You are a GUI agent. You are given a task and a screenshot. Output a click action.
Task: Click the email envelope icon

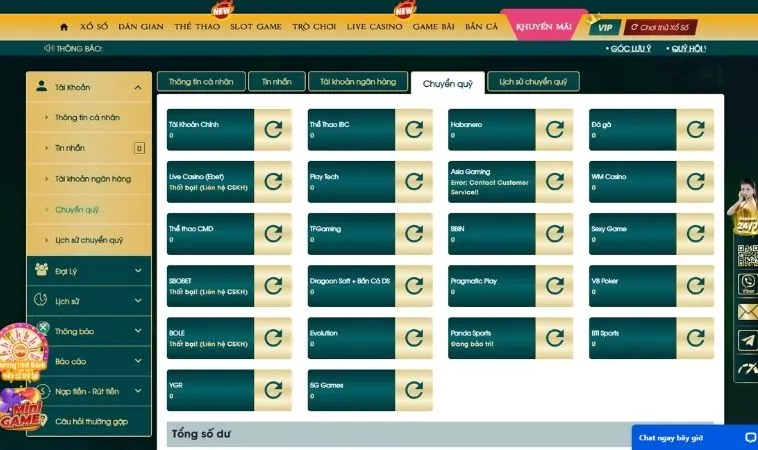[747, 312]
